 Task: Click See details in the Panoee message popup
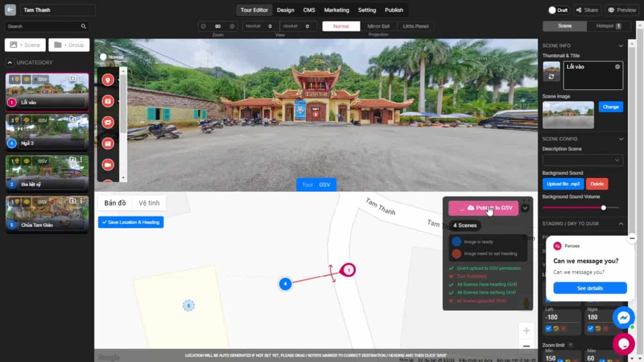(590, 288)
